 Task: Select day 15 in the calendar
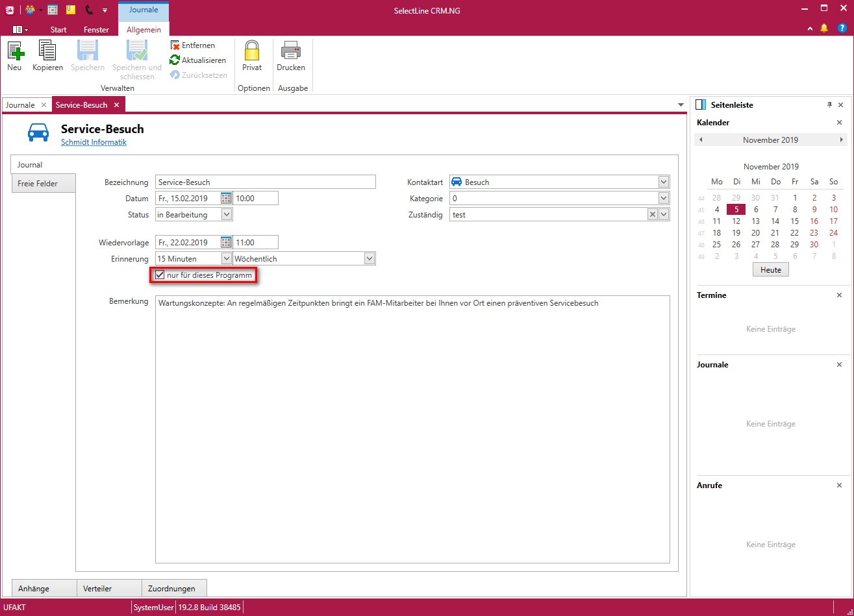point(795,221)
